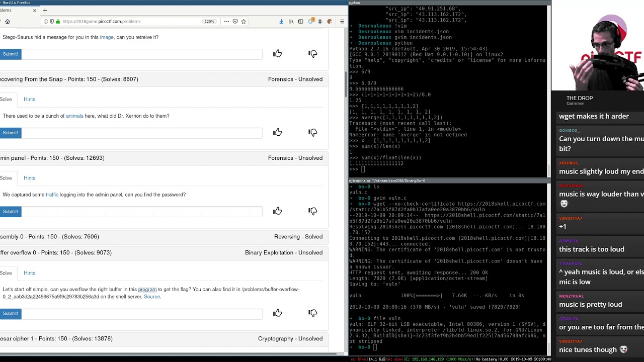644x362 pixels.
Task: Collapse Recovering From the Snap problem header
Action: click(x=164, y=79)
